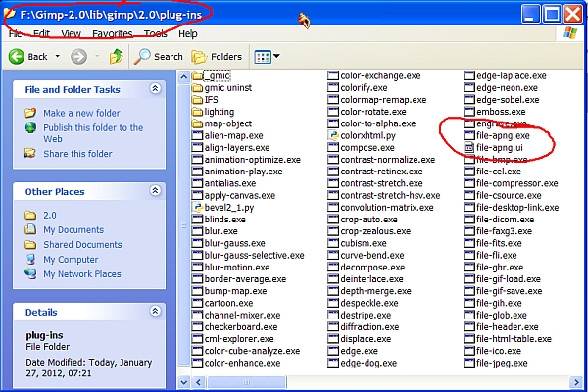
Task: Select contrast-retinex.exe file name
Action: coord(382,171)
